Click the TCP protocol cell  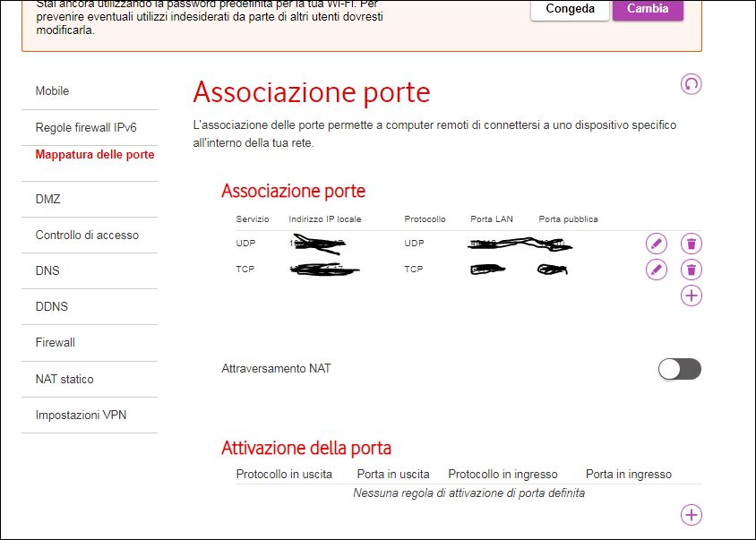[413, 270]
